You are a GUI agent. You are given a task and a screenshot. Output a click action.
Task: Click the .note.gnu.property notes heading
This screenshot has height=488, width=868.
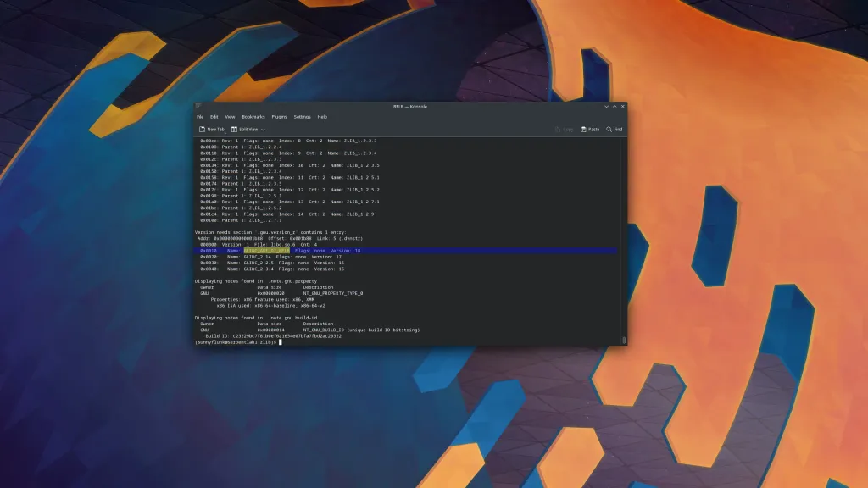pyautogui.click(x=256, y=281)
